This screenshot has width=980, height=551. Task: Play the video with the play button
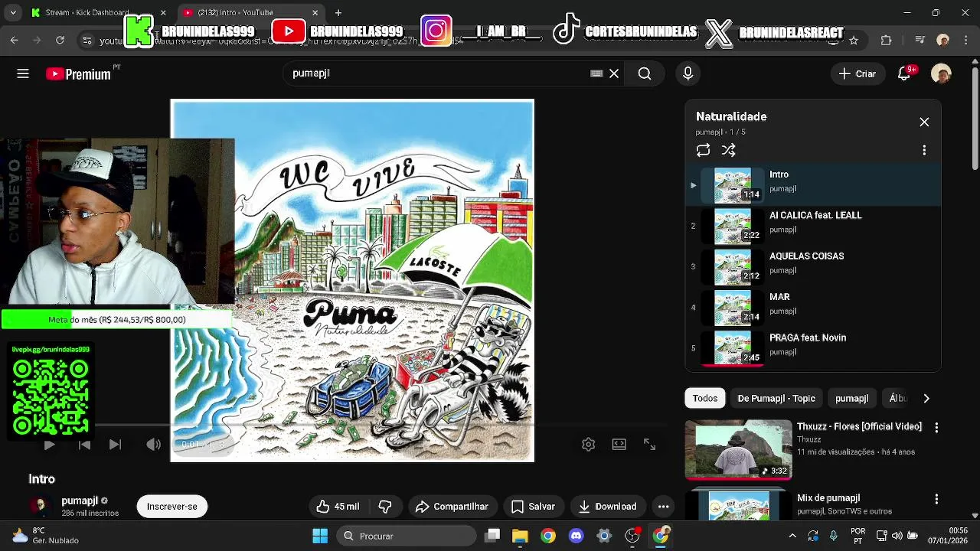(49, 445)
